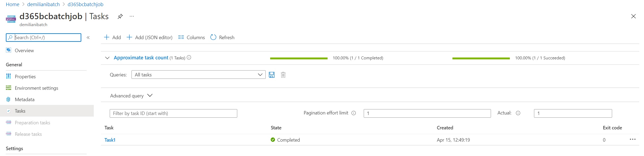Click the save query floppy disk icon
644x156 pixels.
click(x=272, y=75)
